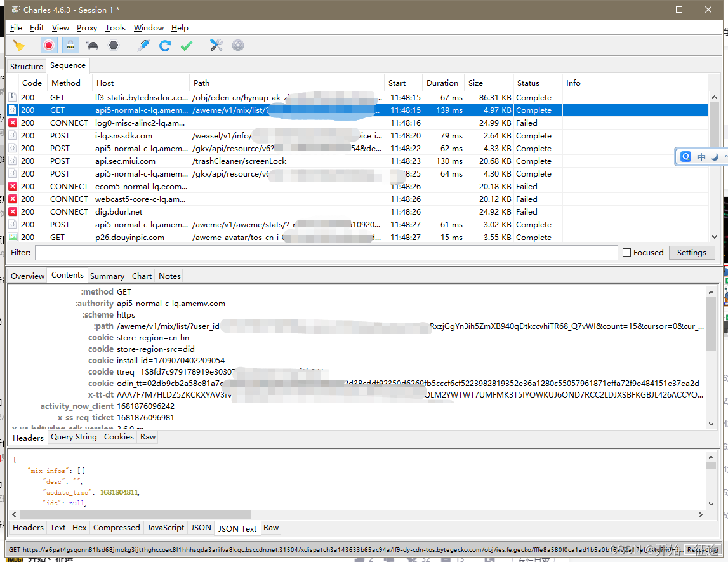
Task: Open Settings via the gear toolbar icon
Action: 238,45
